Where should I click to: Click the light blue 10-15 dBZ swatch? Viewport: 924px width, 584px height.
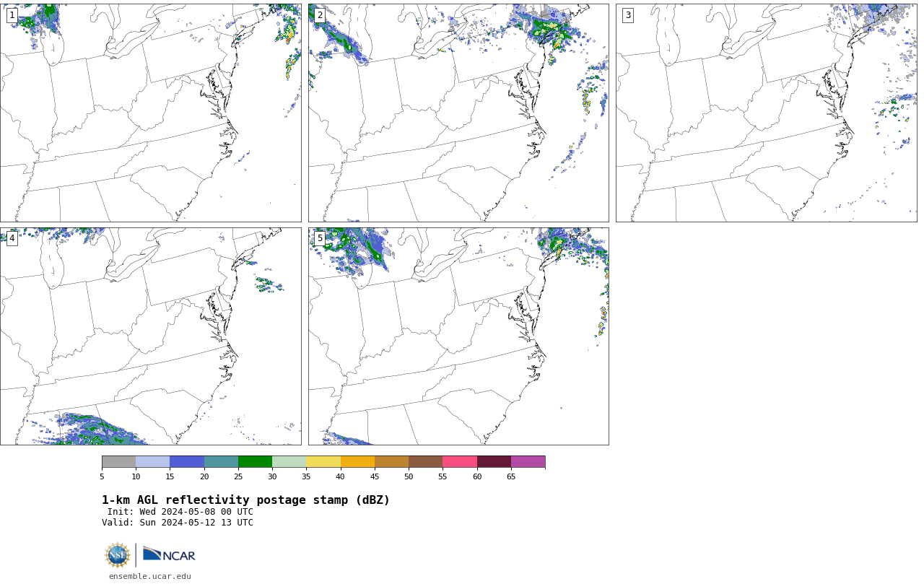coord(153,462)
